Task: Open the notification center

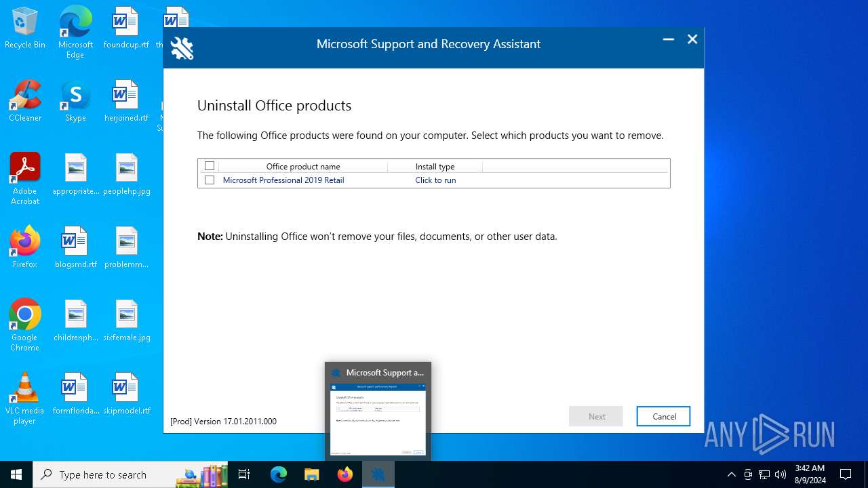Action: pos(846,474)
